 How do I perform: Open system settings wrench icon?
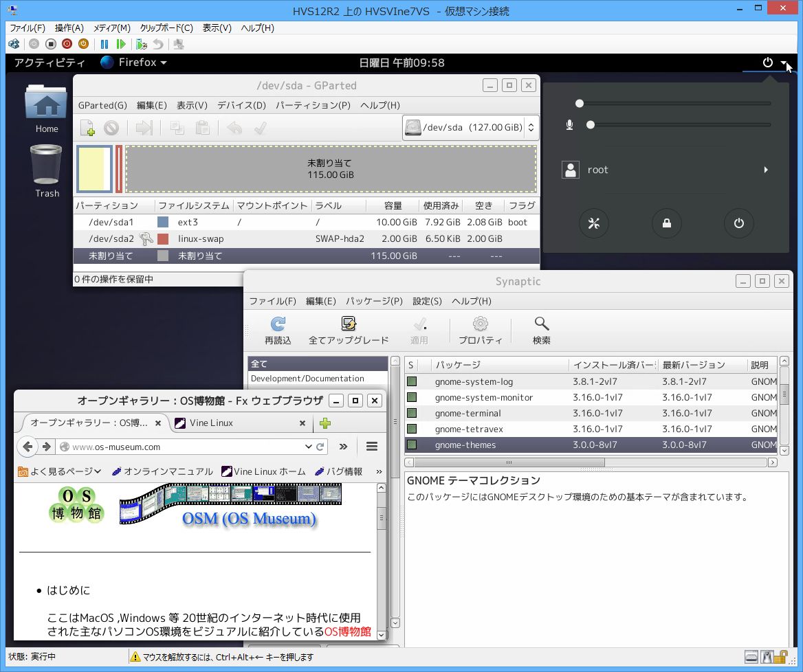[595, 223]
